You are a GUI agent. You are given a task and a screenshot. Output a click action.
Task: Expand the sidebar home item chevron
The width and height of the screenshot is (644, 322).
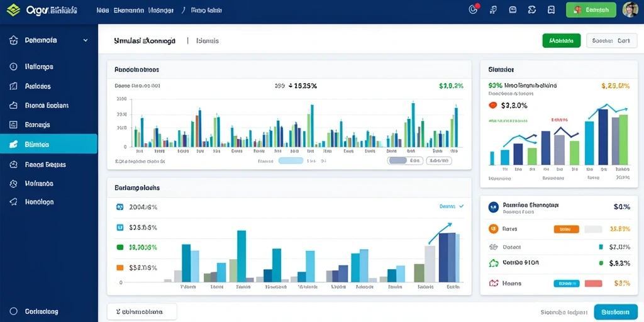pyautogui.click(x=86, y=40)
